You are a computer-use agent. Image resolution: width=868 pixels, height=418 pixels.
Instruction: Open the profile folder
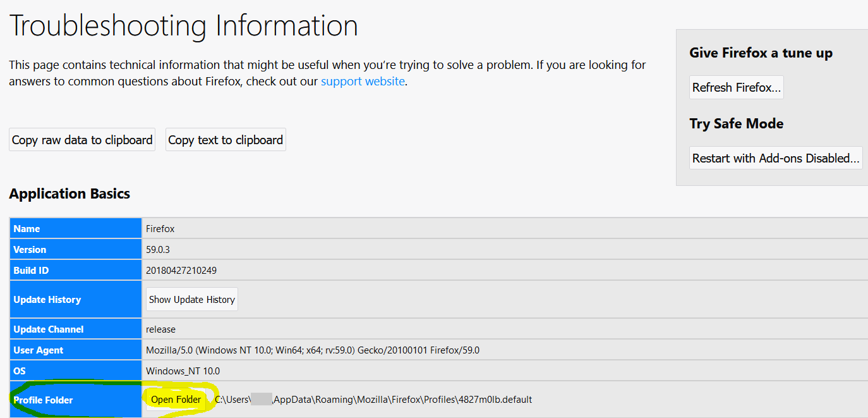(176, 400)
